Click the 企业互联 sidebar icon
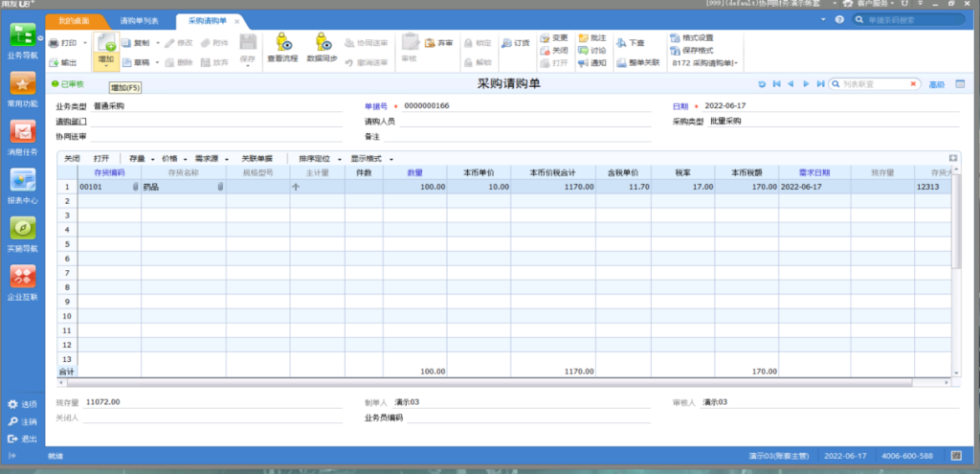This screenshot has height=474, width=980. (x=23, y=282)
